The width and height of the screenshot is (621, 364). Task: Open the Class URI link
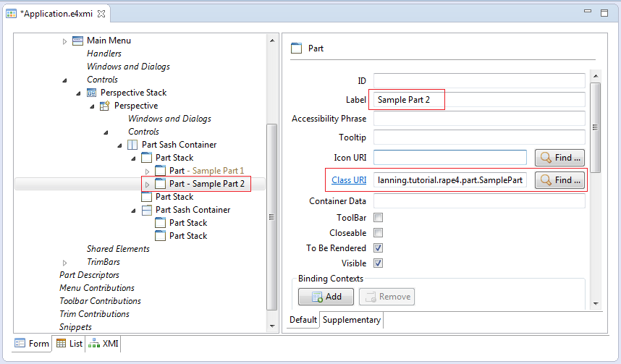click(x=349, y=180)
